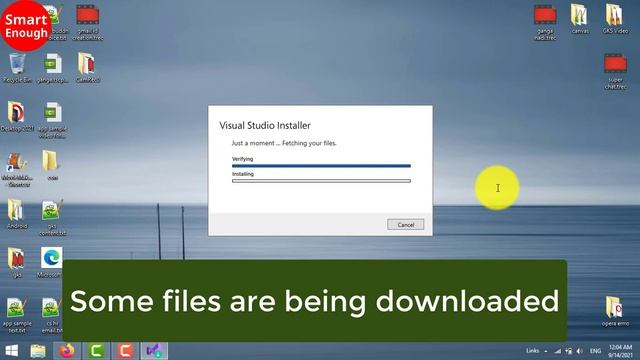Select the app sample video file icon
The width and height of the screenshot is (640, 360).
[x=52, y=120]
